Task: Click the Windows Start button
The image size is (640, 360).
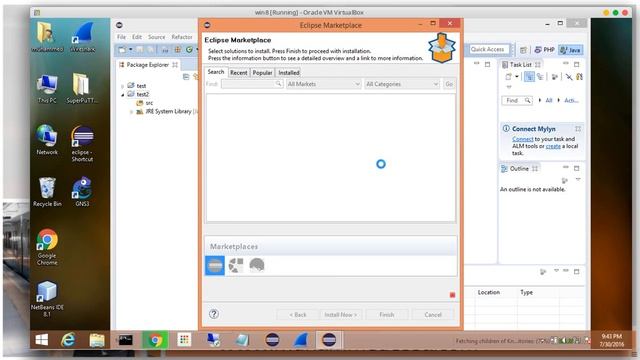Action: [x=42, y=340]
